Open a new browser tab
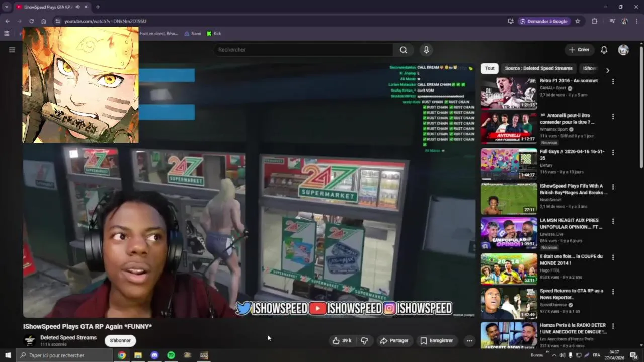 [x=98, y=7]
